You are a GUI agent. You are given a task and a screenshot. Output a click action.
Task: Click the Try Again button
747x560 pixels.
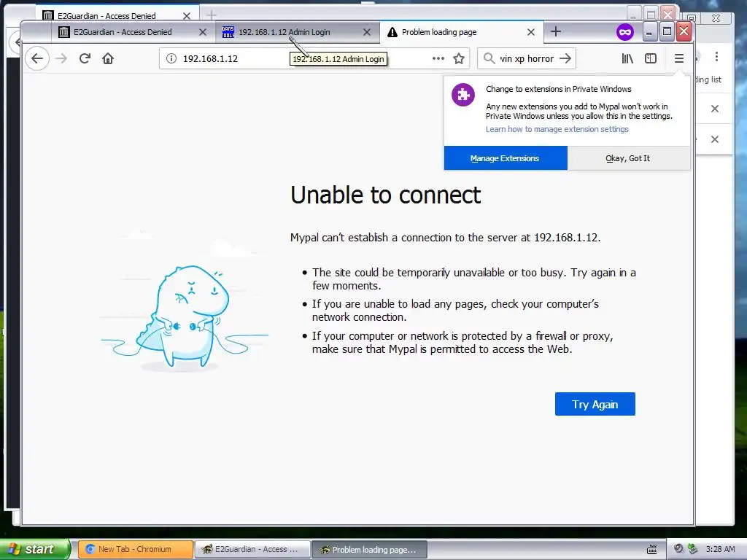[x=595, y=404]
